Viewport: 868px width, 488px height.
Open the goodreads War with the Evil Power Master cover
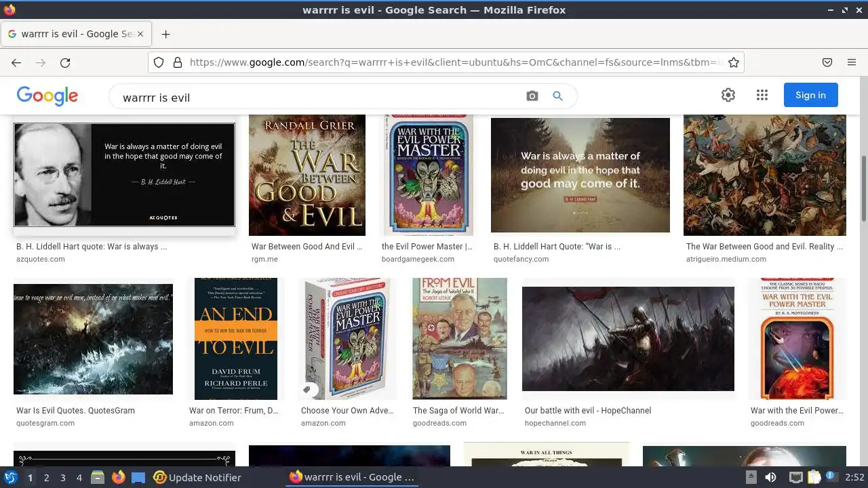[x=797, y=339]
